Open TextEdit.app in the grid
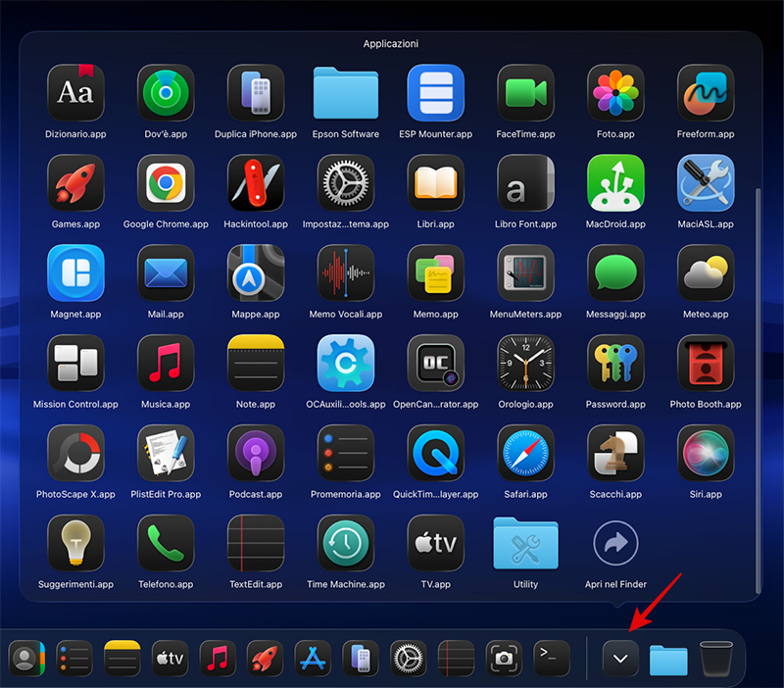Image resolution: width=784 pixels, height=688 pixels. (256, 543)
